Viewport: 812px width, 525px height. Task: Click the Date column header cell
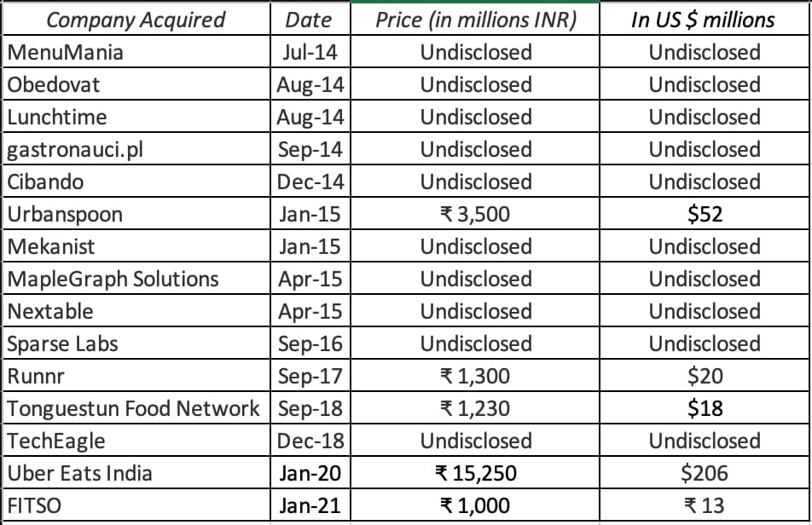309,20
